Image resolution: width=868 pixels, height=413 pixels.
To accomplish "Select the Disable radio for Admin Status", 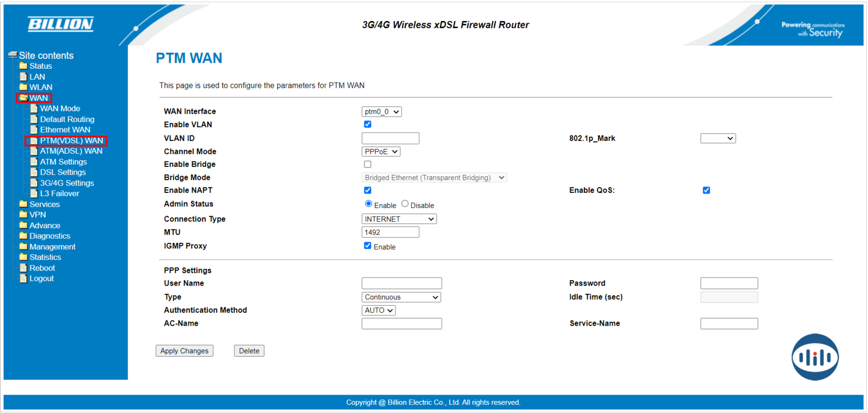I will 405,204.
